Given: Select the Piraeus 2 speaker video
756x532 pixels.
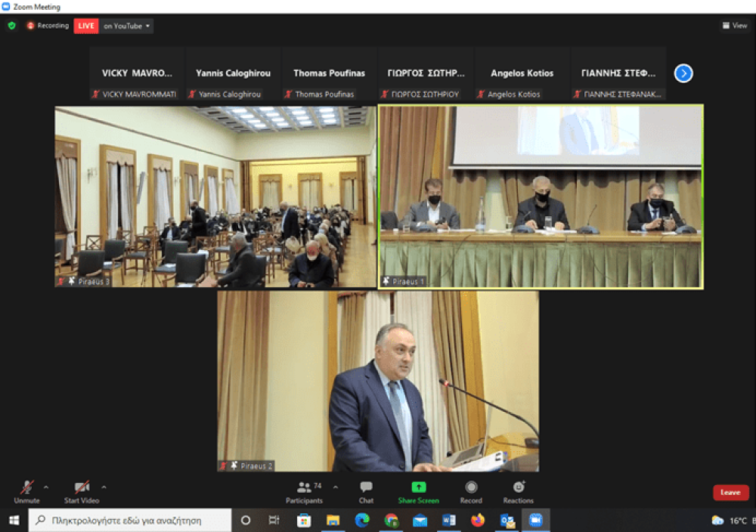Looking at the screenshot, I should [x=378, y=381].
